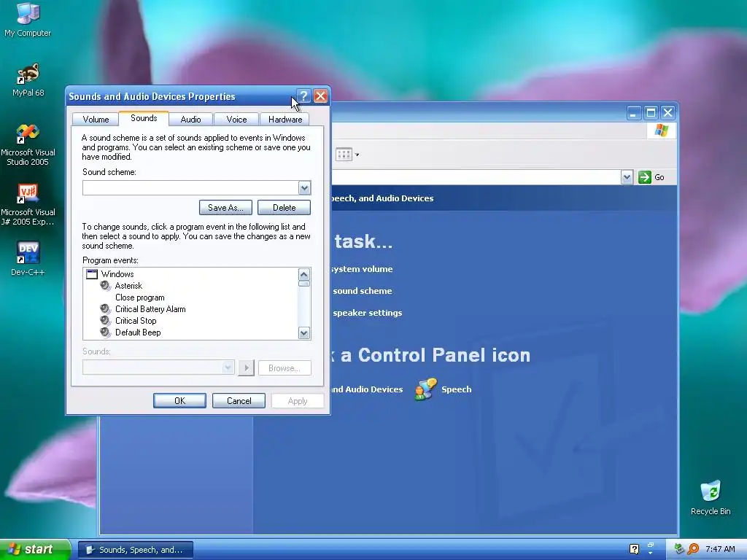The height and width of the screenshot is (560, 747).
Task: Click the speaker icon beside Default Beep
Action: coord(105,332)
